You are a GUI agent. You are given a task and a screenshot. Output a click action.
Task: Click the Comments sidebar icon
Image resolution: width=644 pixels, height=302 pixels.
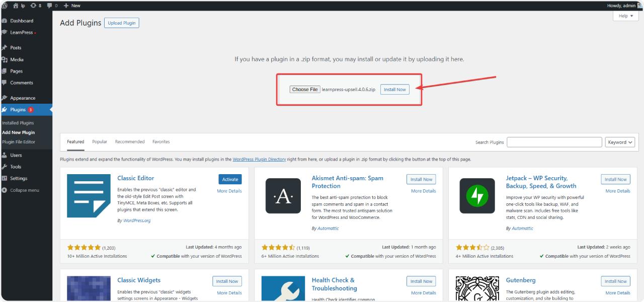coord(5,83)
